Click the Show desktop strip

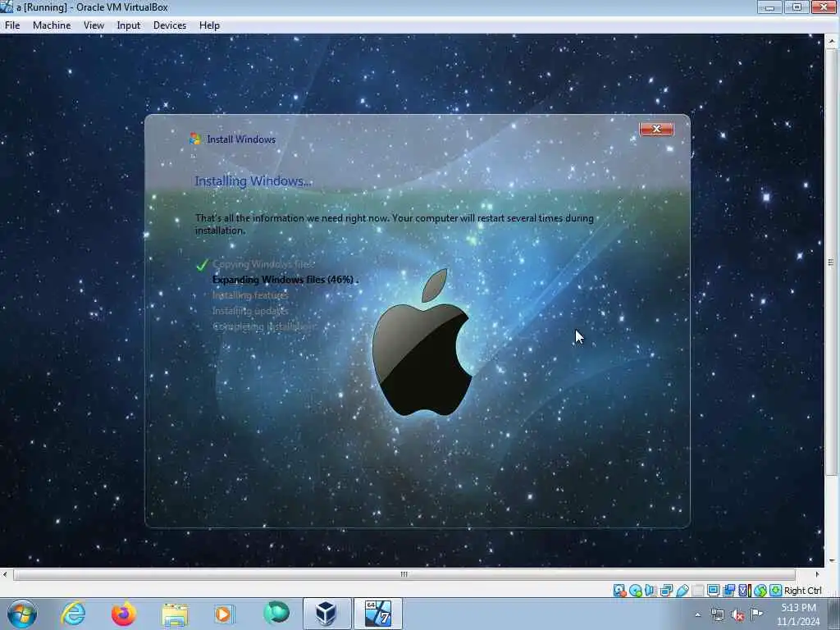(834, 614)
